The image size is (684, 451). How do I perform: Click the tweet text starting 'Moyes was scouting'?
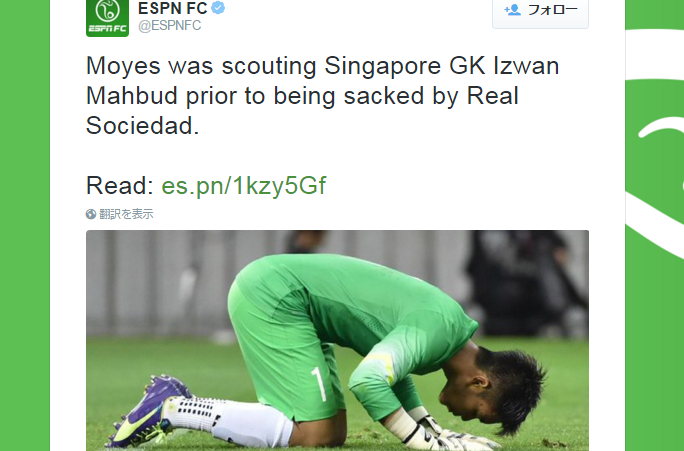[x=322, y=96]
